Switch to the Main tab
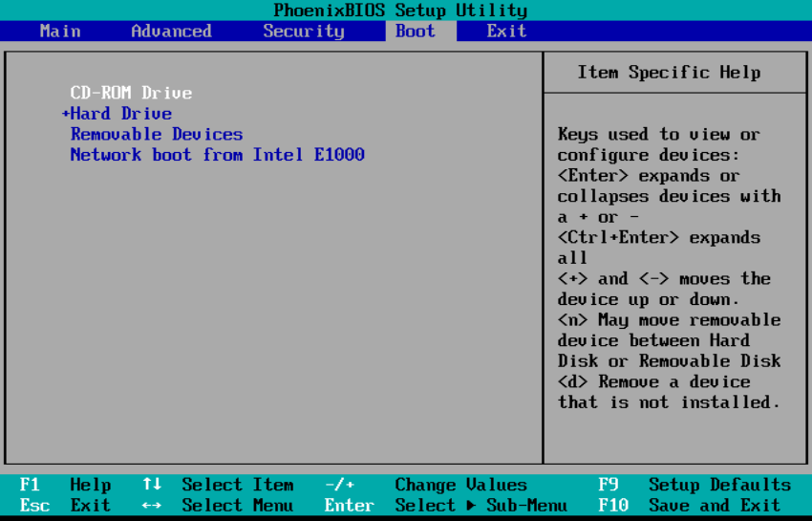This screenshot has width=812, height=521. point(60,31)
